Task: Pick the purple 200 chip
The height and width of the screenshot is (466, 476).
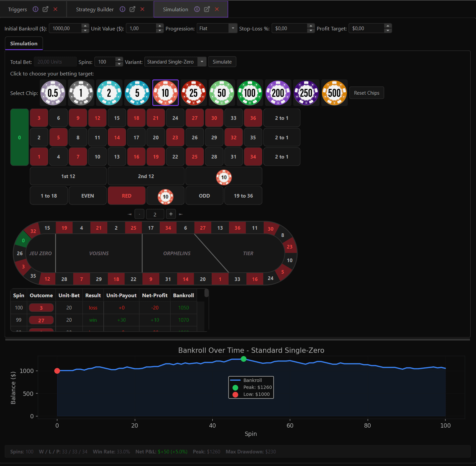Action: [x=278, y=93]
